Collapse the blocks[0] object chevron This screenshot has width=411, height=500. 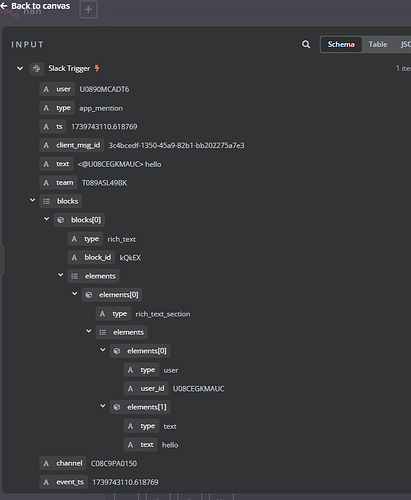click(47, 219)
